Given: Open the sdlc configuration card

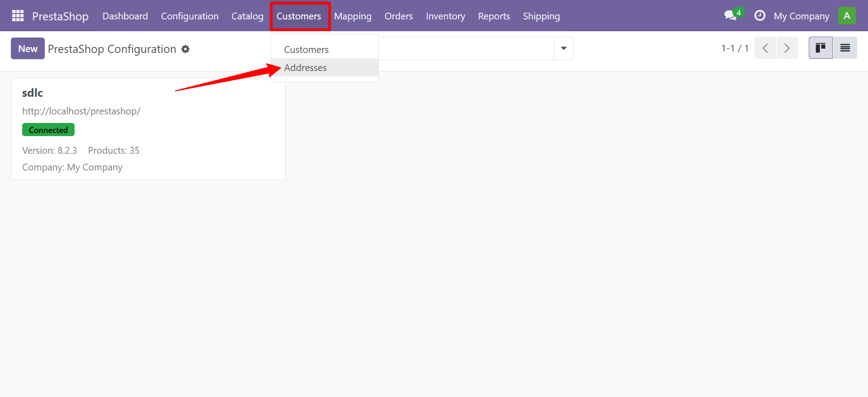Looking at the screenshot, I should (148, 129).
